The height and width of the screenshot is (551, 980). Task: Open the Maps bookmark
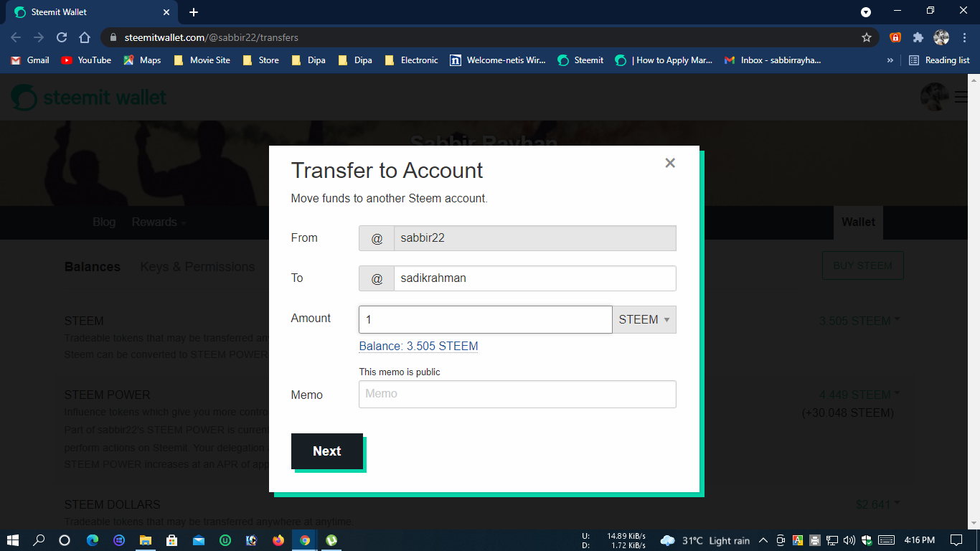pos(142,60)
